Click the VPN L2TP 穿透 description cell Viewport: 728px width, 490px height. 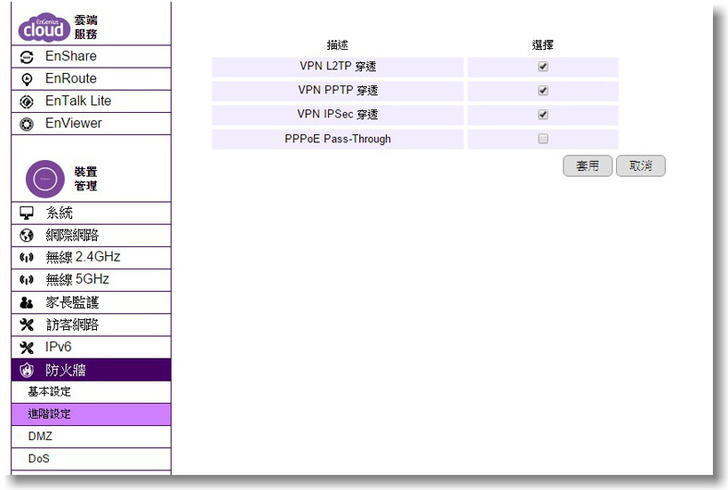coord(338,66)
